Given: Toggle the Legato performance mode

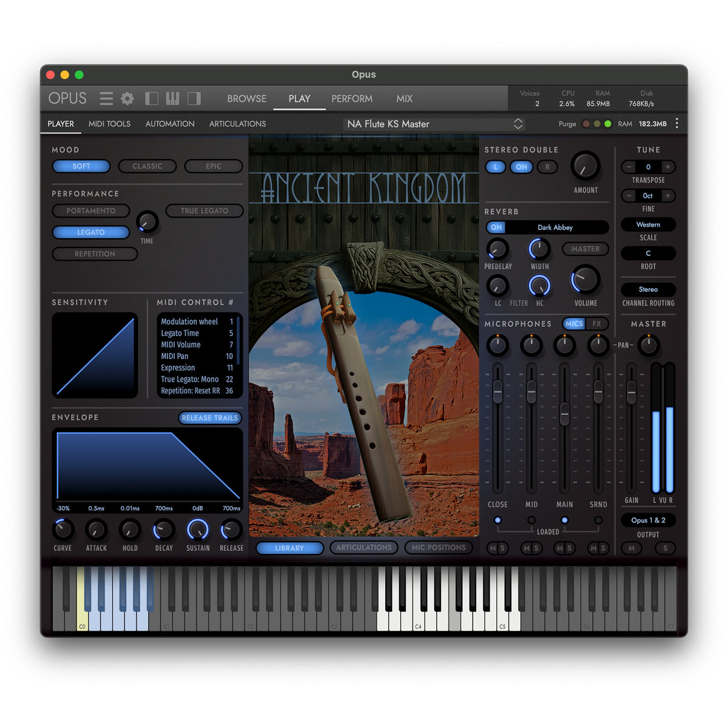Looking at the screenshot, I should click(x=91, y=232).
